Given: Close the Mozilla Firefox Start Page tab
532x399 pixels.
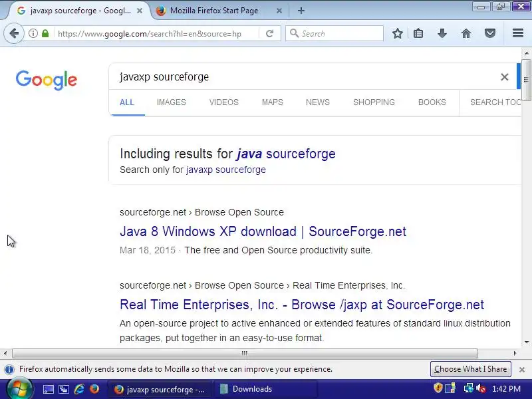Looking at the screenshot, I should [x=279, y=11].
